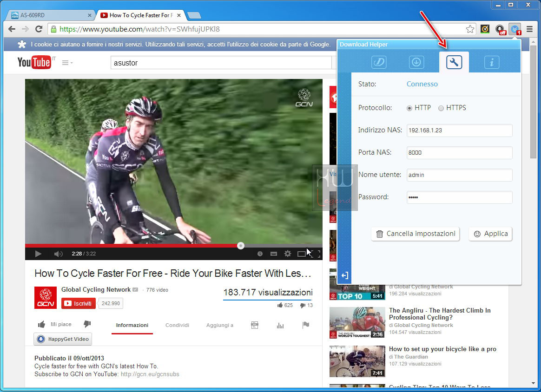Screen dimensions: 541x392
Task: Enter fullscreen video mode
Action: [317, 254]
